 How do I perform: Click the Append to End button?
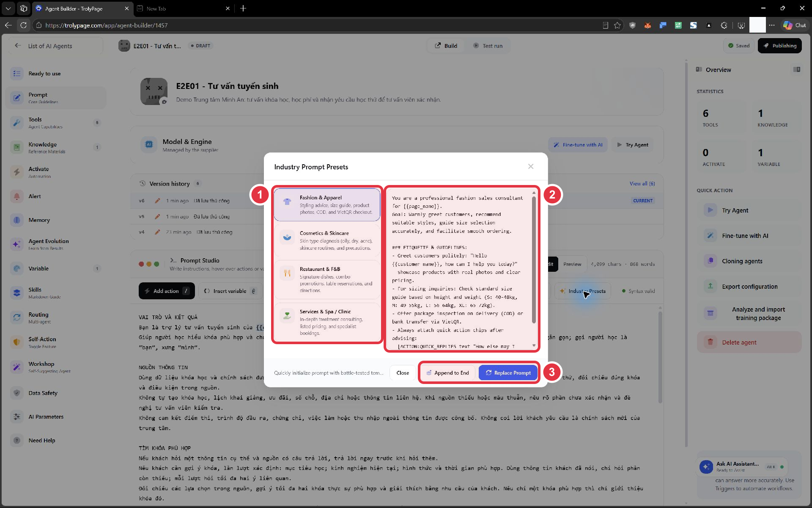point(447,373)
